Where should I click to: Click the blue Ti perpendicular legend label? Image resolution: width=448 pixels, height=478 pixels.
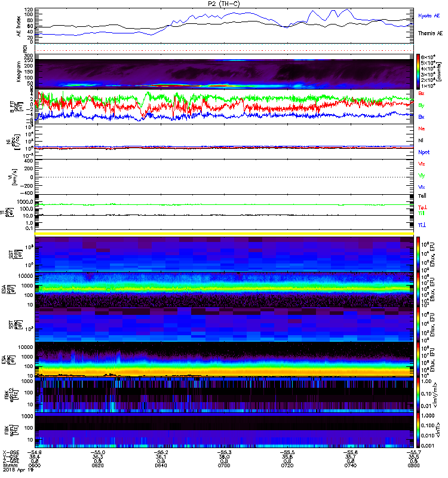click(x=422, y=225)
